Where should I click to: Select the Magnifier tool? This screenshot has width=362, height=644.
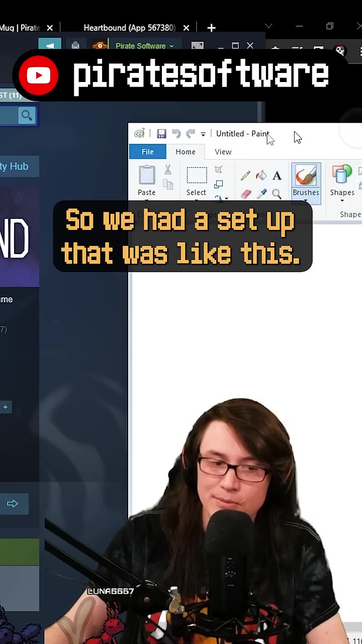click(x=277, y=194)
